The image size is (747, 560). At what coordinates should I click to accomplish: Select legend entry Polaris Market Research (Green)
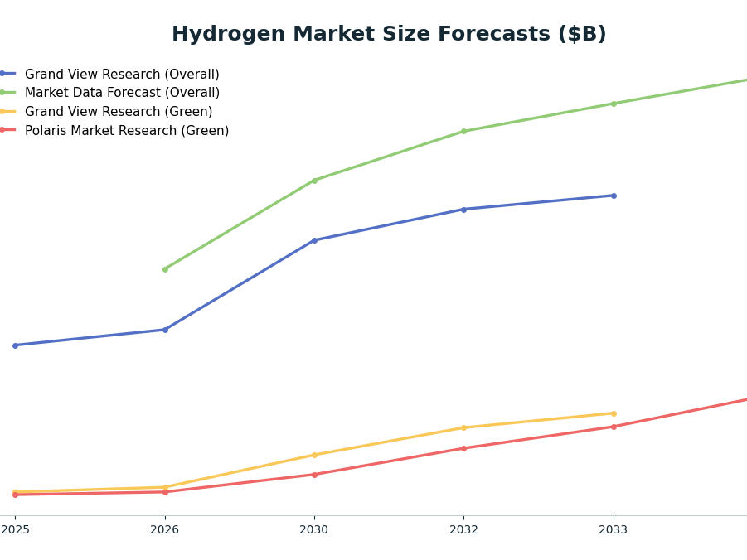(x=127, y=131)
